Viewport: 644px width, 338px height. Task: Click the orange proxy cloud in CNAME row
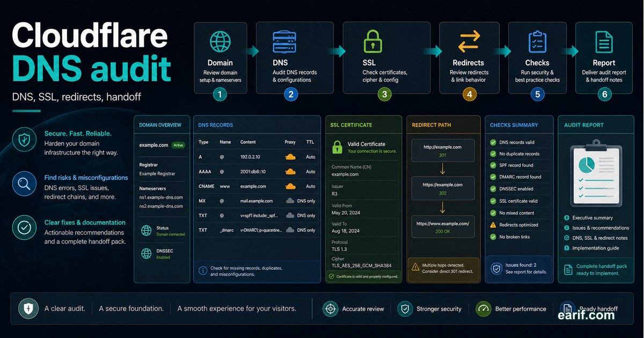click(x=290, y=186)
